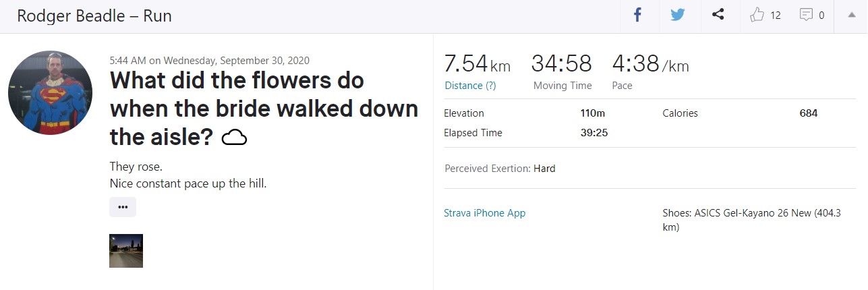The height and width of the screenshot is (290, 868).
Task: Click the 34:58 moving time value
Action: click(x=561, y=64)
